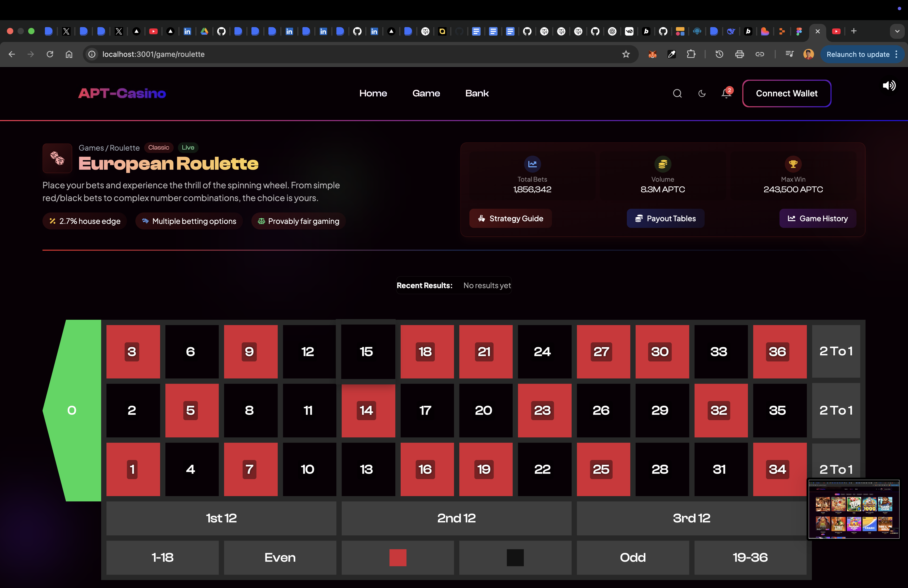
Task: Bet on the red color swatch
Action: 397,557
